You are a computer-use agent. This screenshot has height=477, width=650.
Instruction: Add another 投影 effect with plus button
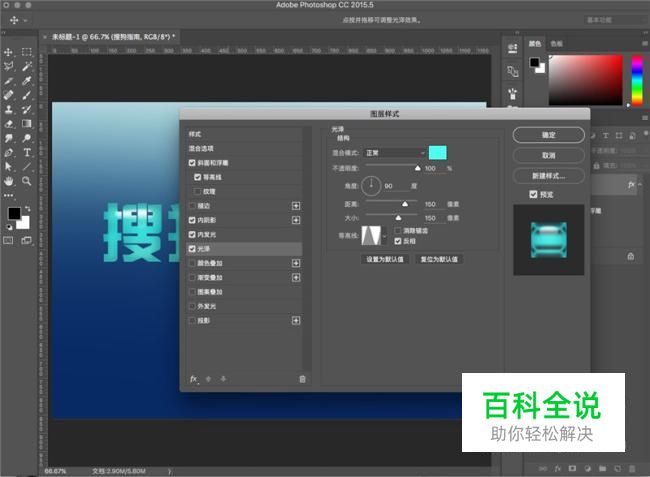[296, 320]
